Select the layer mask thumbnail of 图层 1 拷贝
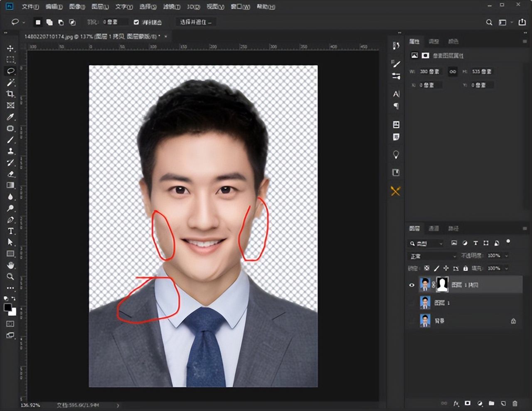This screenshot has width=532, height=411. point(442,285)
